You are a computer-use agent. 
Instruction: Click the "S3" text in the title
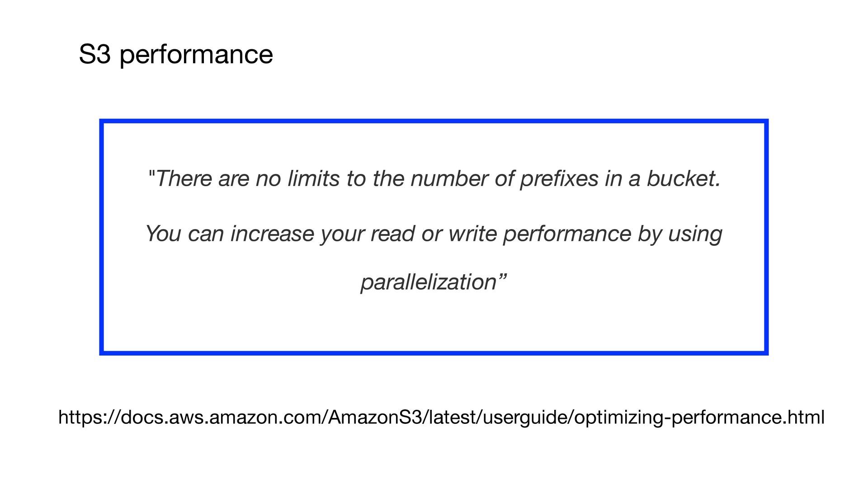[94, 54]
